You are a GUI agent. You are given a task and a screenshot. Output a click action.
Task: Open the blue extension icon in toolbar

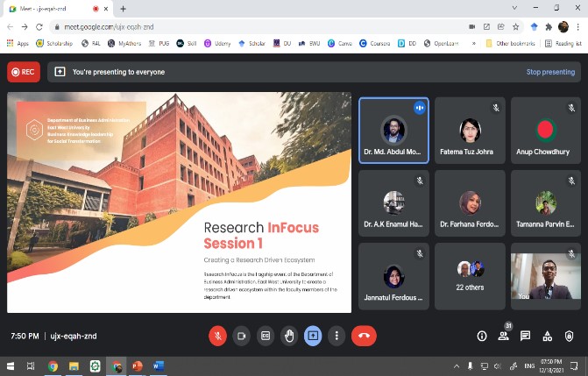pos(534,26)
